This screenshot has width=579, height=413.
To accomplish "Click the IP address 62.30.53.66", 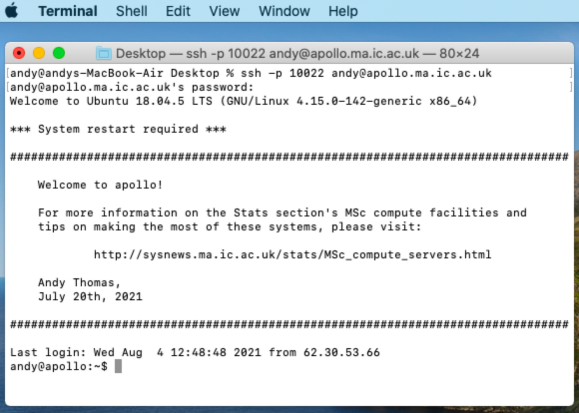I will (342, 352).
